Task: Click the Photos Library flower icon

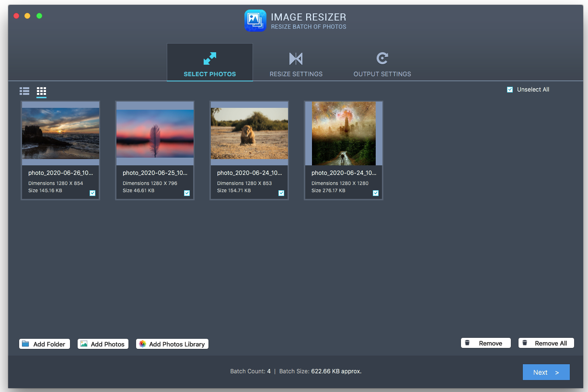Action: [142, 344]
